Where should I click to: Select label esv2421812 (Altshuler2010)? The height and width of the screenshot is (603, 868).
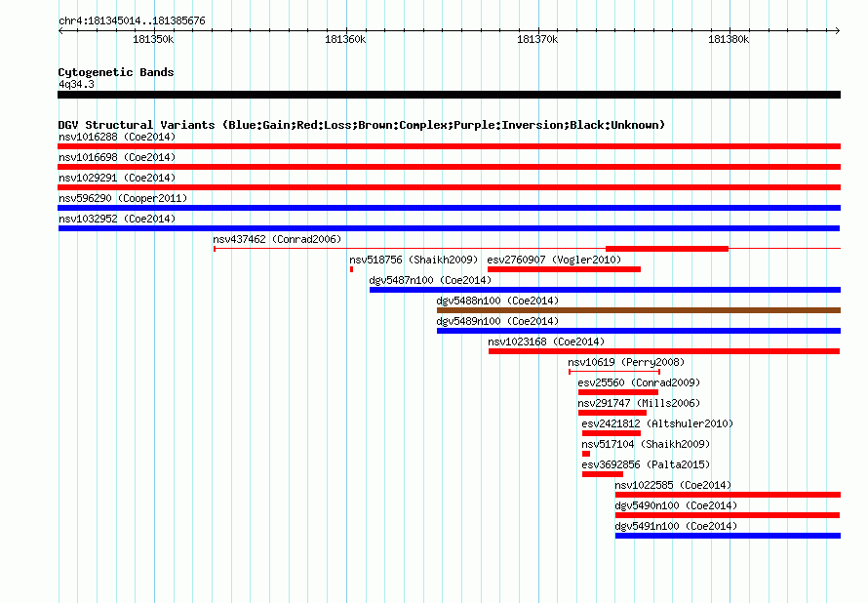click(657, 423)
